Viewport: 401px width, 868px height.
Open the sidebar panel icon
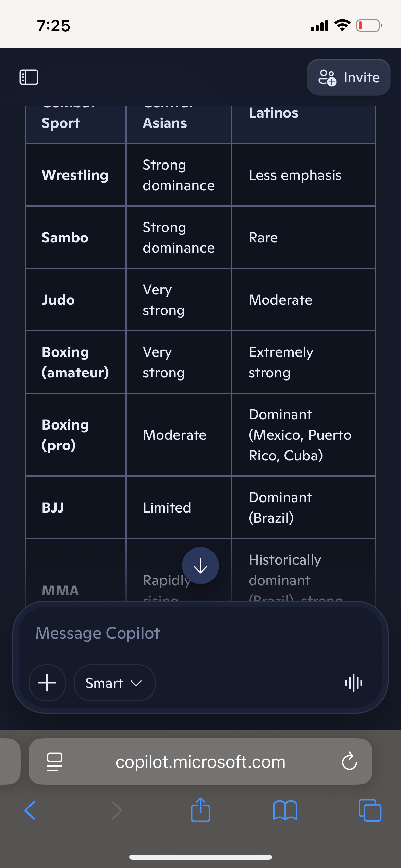[29, 77]
